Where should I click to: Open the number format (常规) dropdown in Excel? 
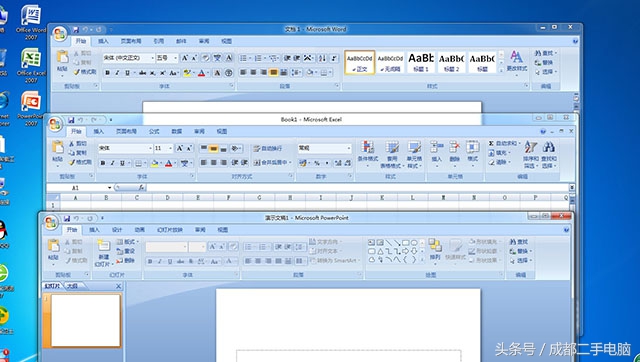pos(349,148)
